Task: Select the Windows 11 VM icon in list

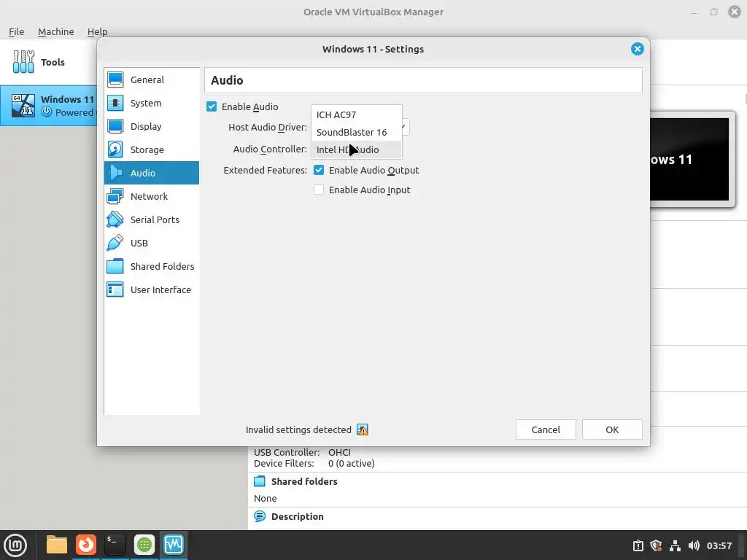Action: (23, 105)
